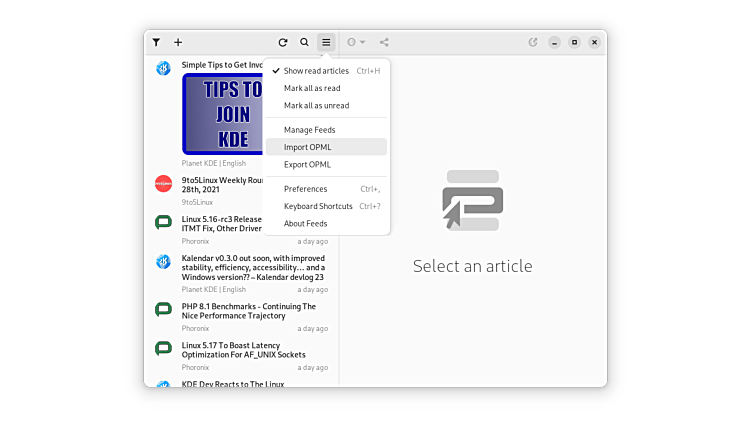Viewport: 752px width, 423px height.
Task: Open Manage Feeds from menu
Action: [x=309, y=130]
